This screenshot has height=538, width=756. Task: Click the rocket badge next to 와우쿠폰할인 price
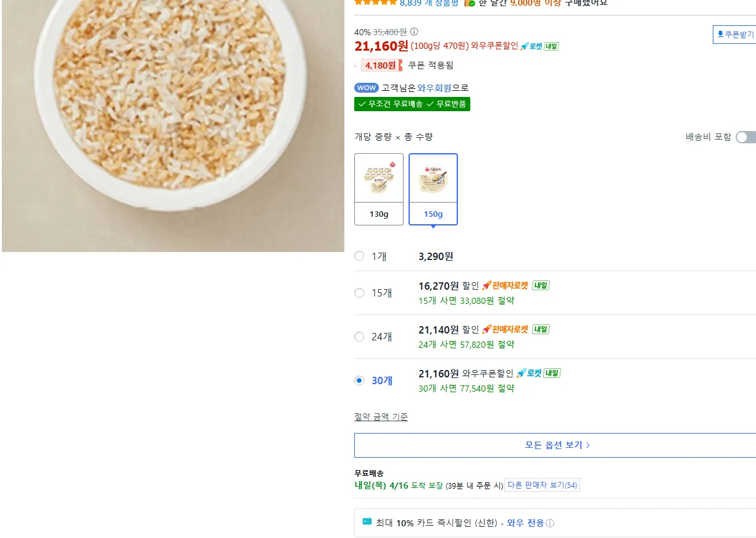(531, 46)
